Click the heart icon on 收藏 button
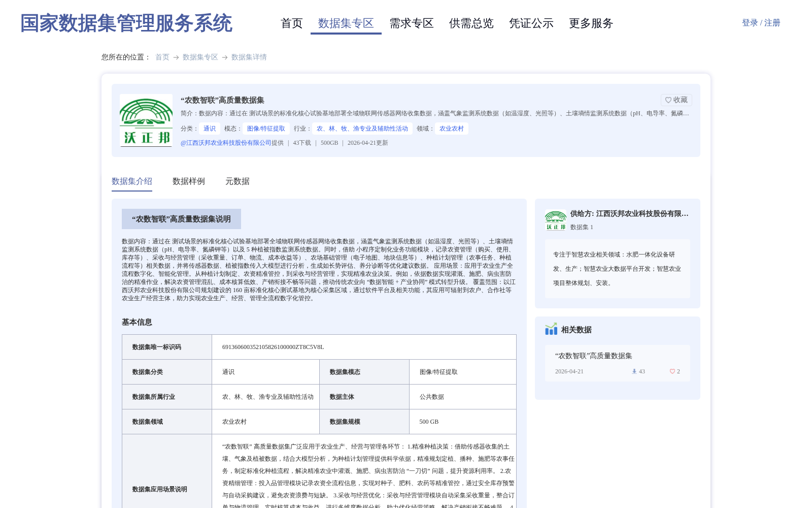This screenshot has height=508, width=812. [668, 100]
